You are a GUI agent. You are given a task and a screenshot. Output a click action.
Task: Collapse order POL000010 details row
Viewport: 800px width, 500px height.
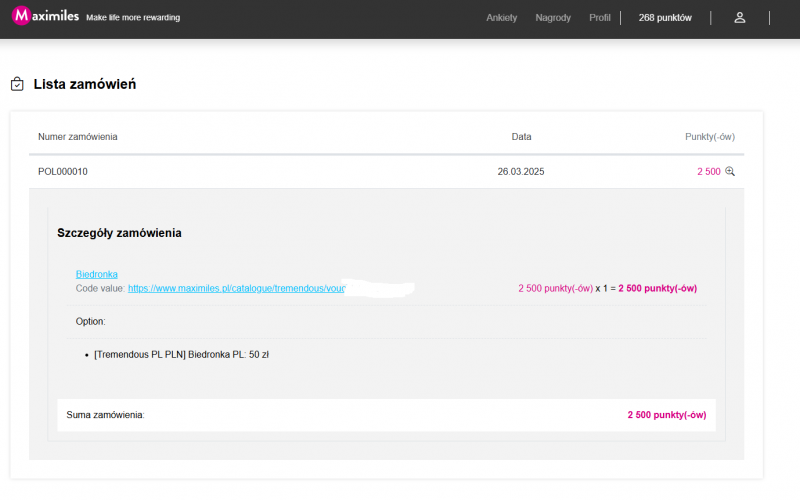[63, 172]
